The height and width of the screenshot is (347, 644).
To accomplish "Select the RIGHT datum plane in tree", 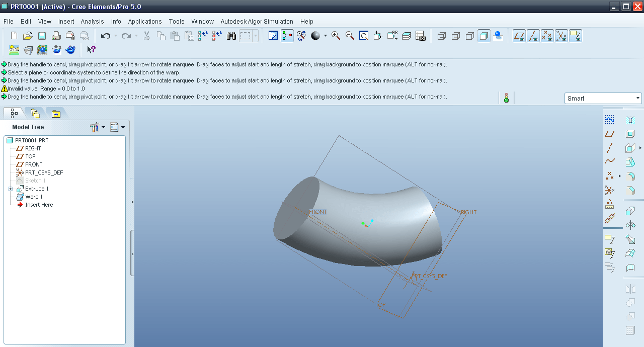I will 33,148.
